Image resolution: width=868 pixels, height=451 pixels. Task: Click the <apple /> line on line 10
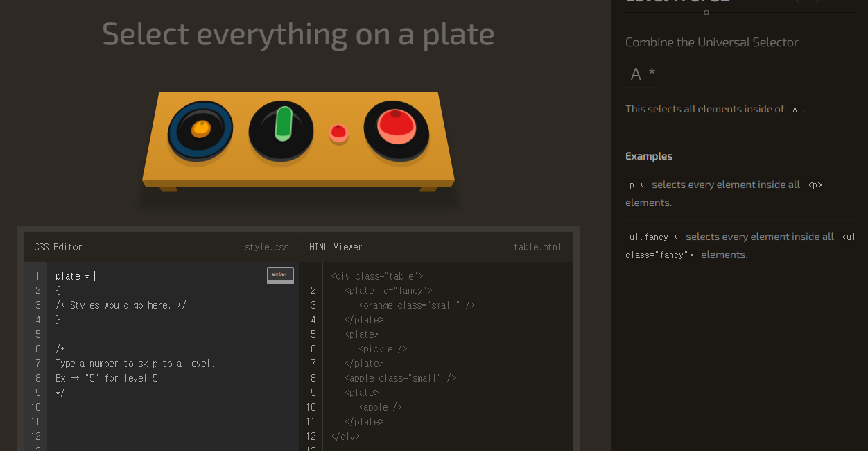(x=381, y=407)
